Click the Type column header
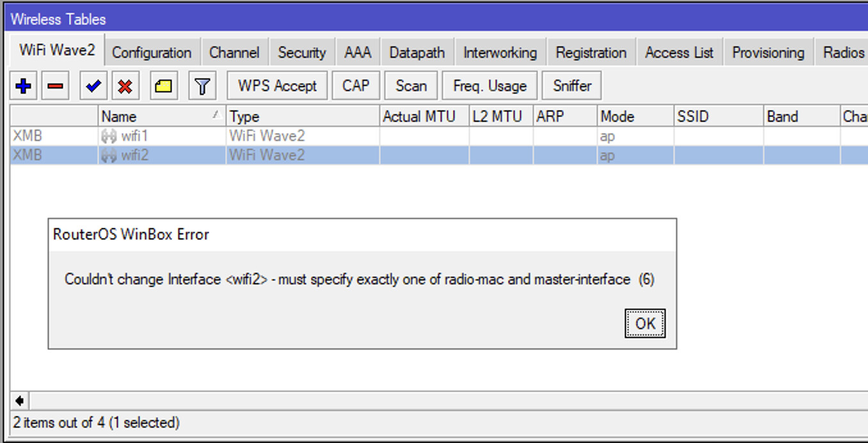This screenshot has width=868, height=443. (x=301, y=117)
